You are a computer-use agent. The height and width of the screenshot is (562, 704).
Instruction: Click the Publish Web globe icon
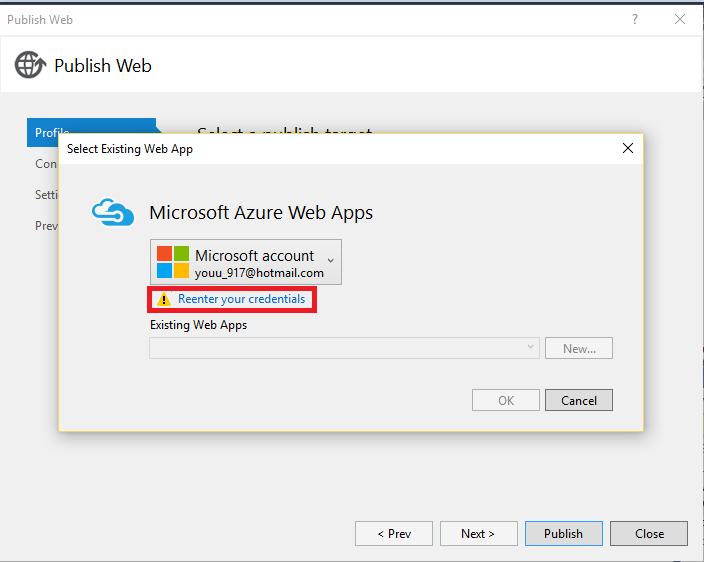(x=30, y=66)
